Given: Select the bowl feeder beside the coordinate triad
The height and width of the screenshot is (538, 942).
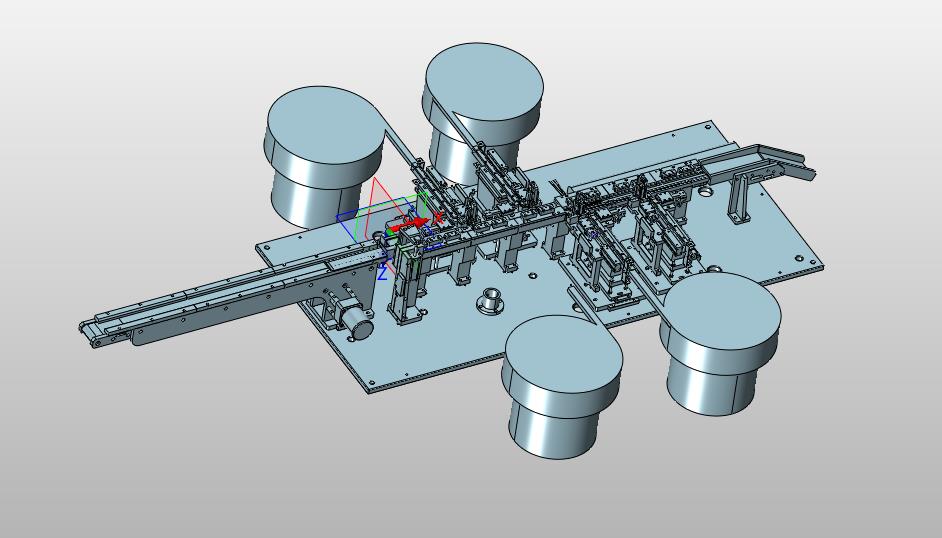Looking at the screenshot, I should point(323,156).
